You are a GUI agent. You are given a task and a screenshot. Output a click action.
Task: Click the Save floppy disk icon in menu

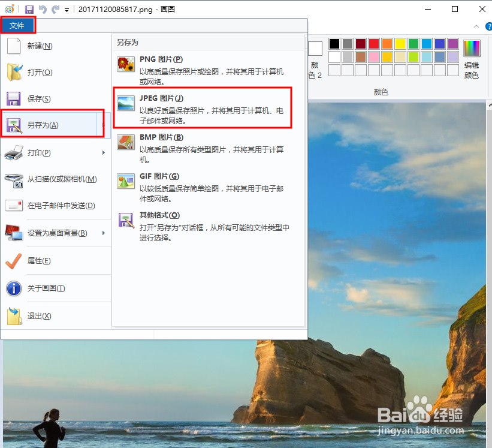pyautogui.click(x=14, y=98)
